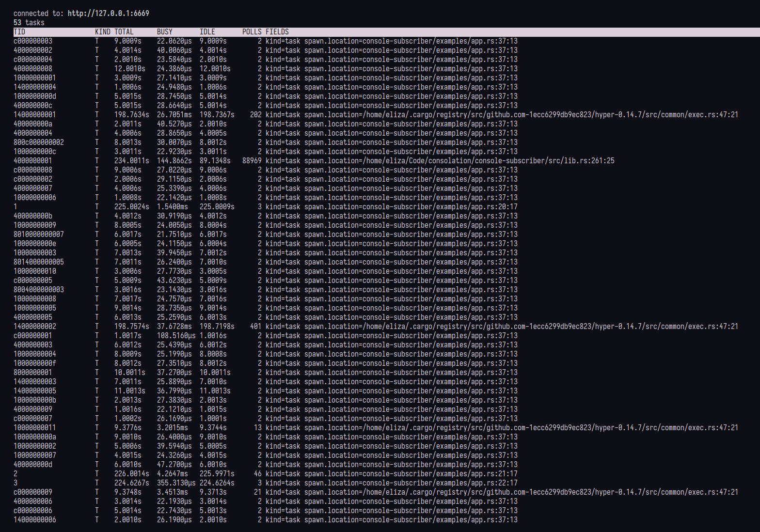The height and width of the screenshot is (532, 760).
Task: Sort by the TOTAL column header
Action: click(124, 32)
